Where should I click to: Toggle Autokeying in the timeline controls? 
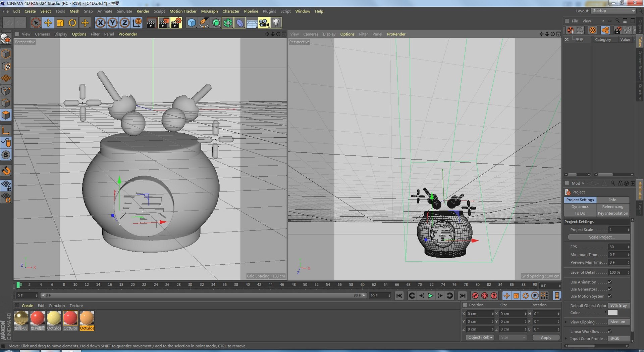pyautogui.click(x=484, y=296)
